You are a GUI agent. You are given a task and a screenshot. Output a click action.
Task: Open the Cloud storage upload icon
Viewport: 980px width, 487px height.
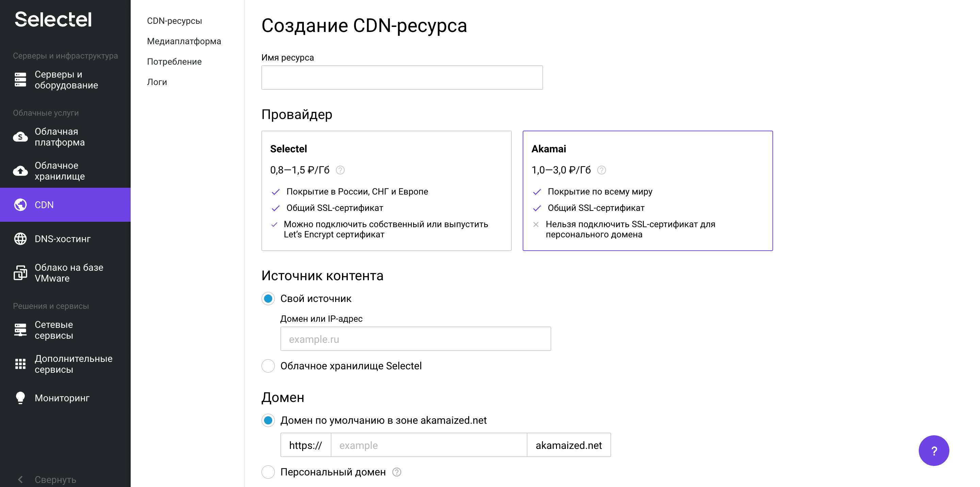(x=20, y=171)
